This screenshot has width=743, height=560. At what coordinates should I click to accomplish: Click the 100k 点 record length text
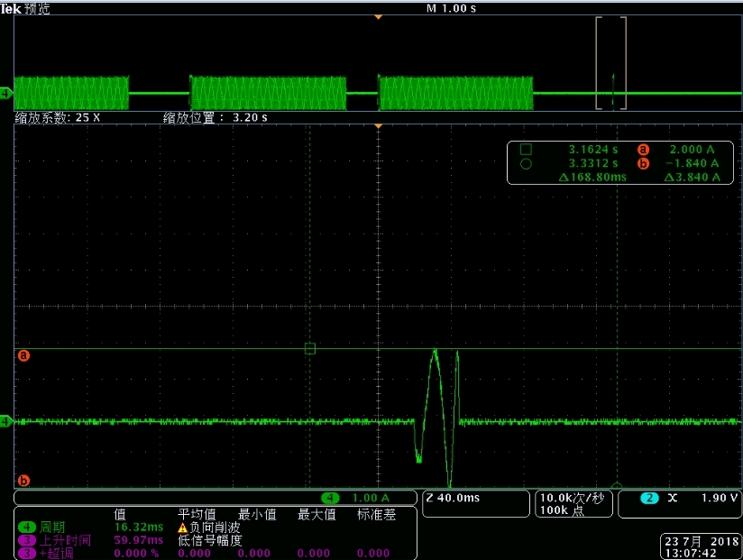click(x=562, y=510)
